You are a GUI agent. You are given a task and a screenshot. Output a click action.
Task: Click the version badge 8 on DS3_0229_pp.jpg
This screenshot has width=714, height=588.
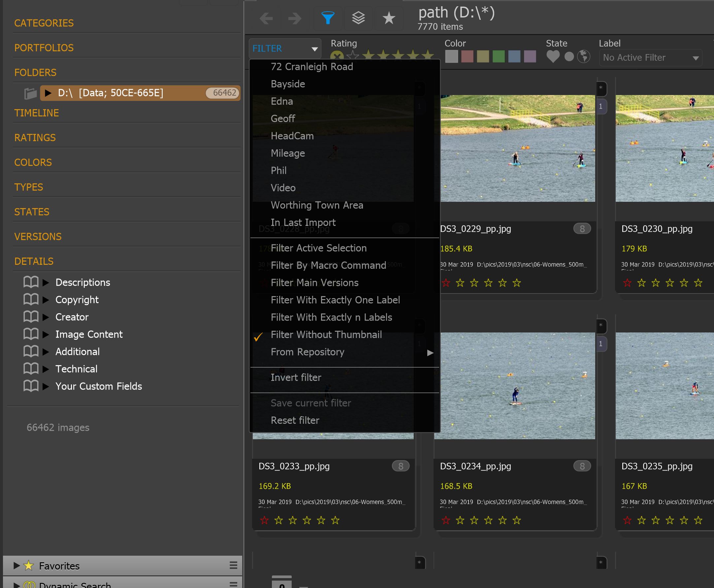tap(582, 229)
